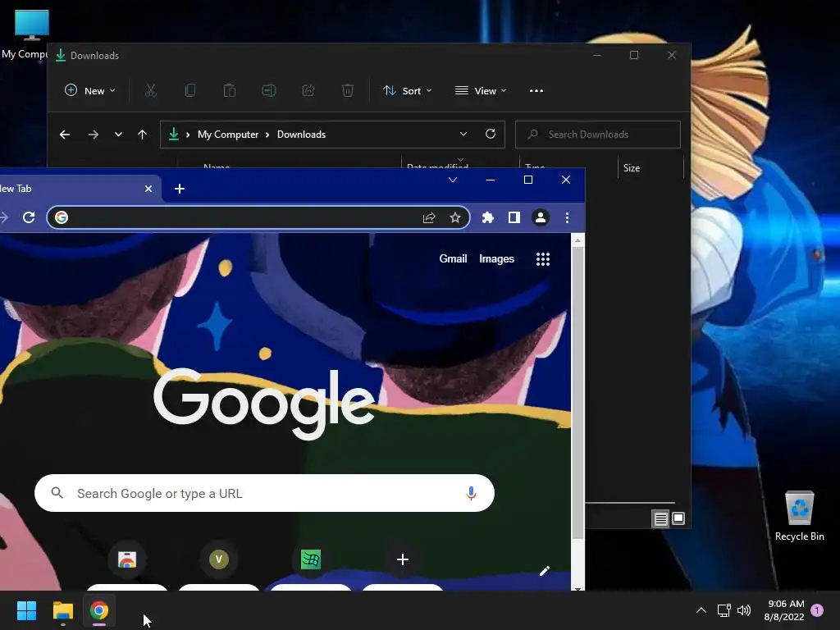Viewport: 840px width, 630px height.
Task: Close the New Tab tab
Action: [x=148, y=189]
